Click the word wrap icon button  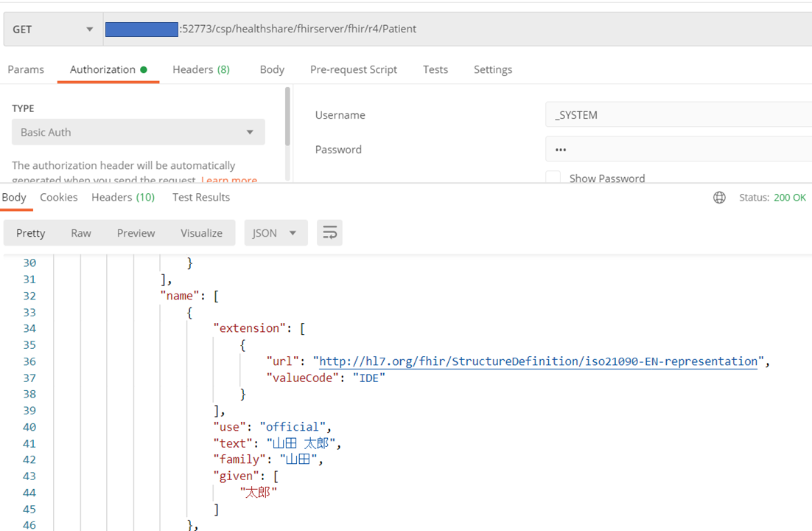tap(329, 233)
